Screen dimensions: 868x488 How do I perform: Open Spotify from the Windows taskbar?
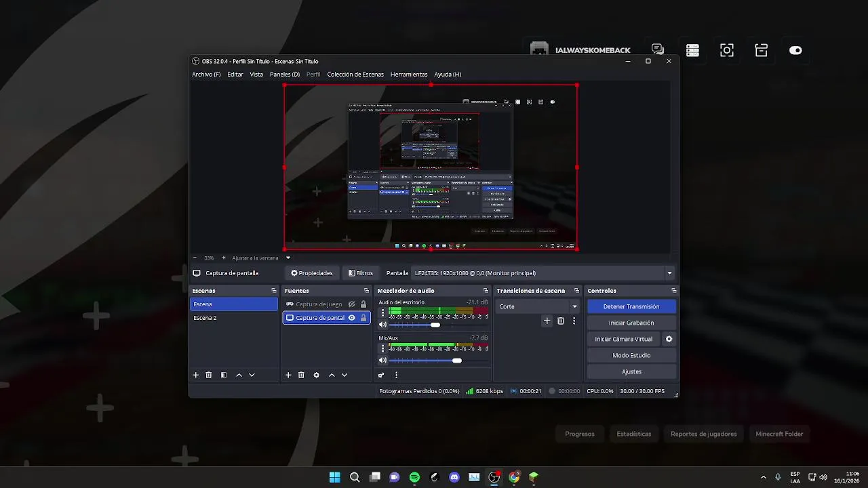click(414, 477)
